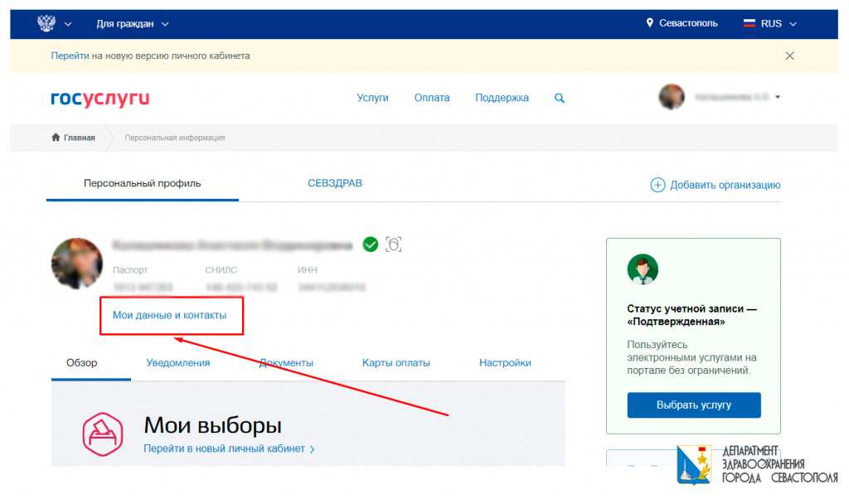Click the Севастополь location pin icon
This screenshot has height=504, width=849.
[650, 23]
